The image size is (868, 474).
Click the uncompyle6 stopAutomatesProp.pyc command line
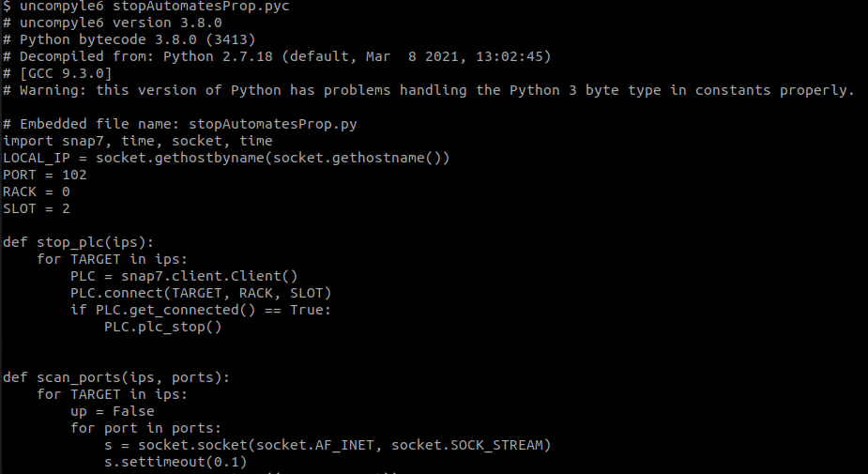pos(134,7)
